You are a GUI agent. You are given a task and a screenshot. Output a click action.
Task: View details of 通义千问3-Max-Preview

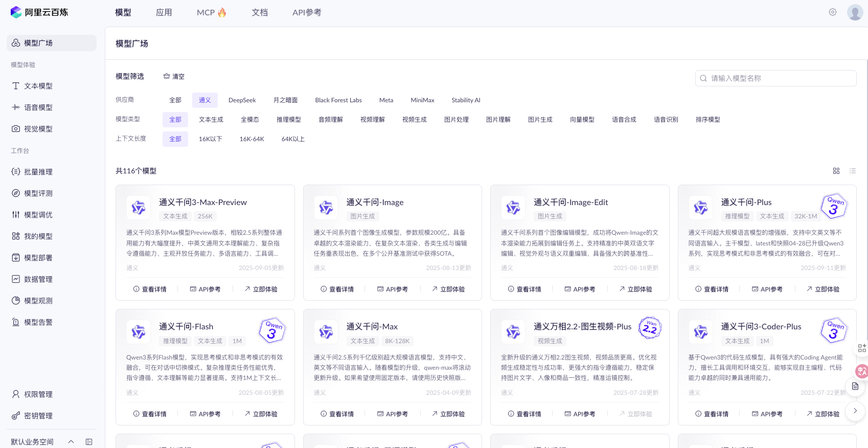[x=150, y=289]
